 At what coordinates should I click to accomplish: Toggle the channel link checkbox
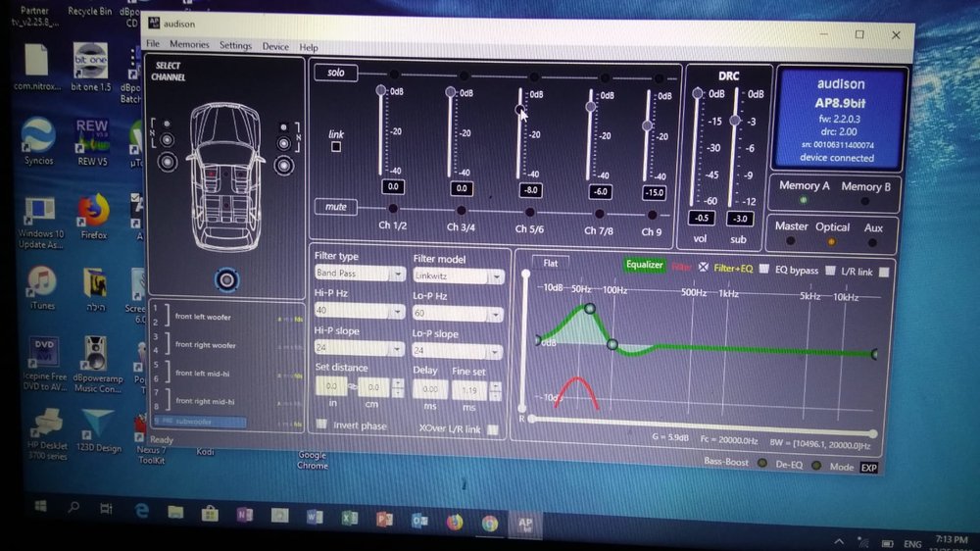tap(335, 147)
